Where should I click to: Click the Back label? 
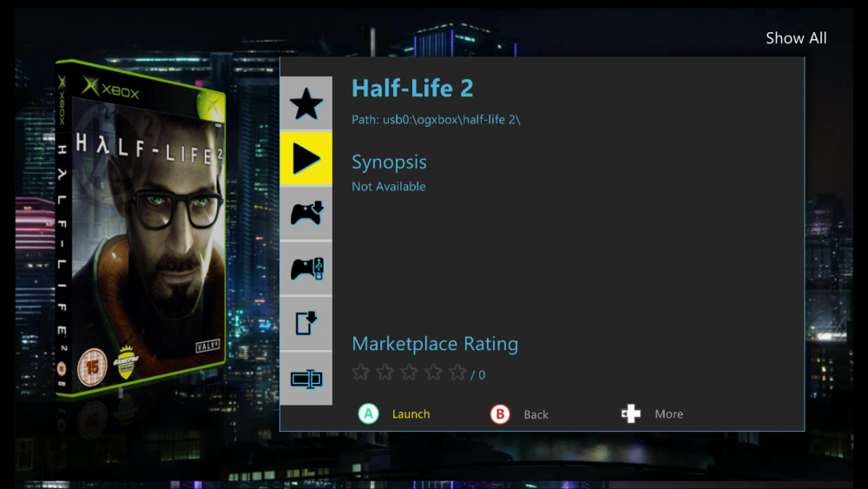coord(536,415)
